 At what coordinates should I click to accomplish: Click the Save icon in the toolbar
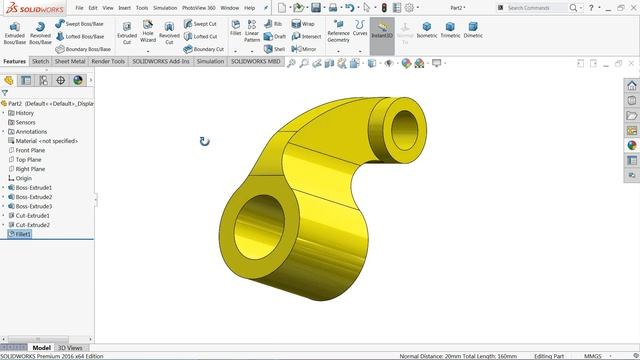coord(316,7)
